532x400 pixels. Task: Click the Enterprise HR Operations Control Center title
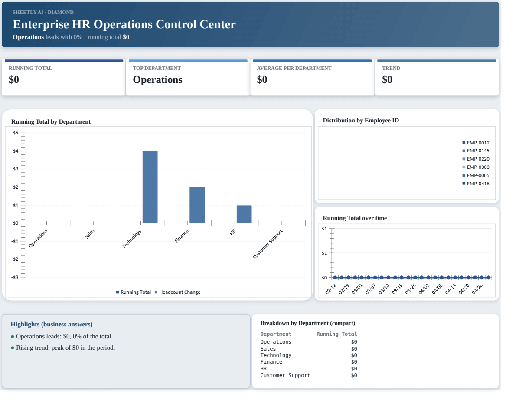coord(124,24)
